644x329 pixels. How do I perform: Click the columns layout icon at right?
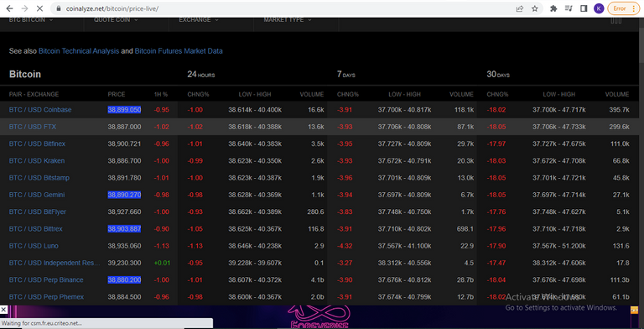tap(616, 20)
